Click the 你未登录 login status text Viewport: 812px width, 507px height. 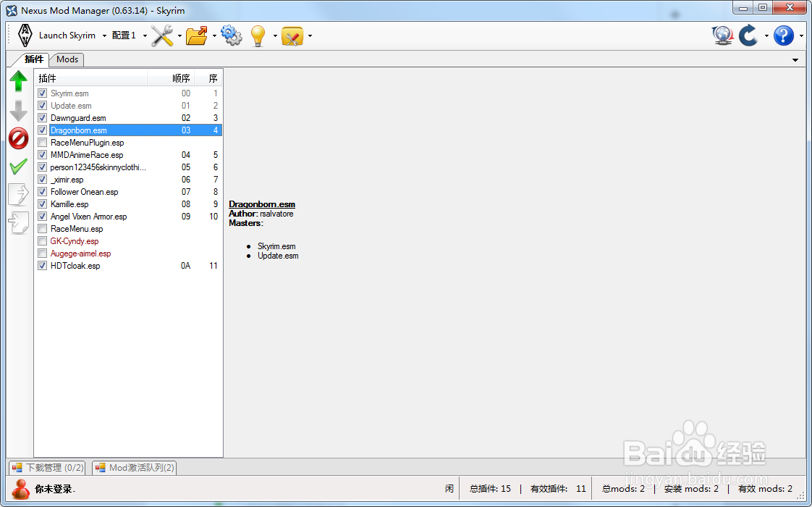[54, 489]
